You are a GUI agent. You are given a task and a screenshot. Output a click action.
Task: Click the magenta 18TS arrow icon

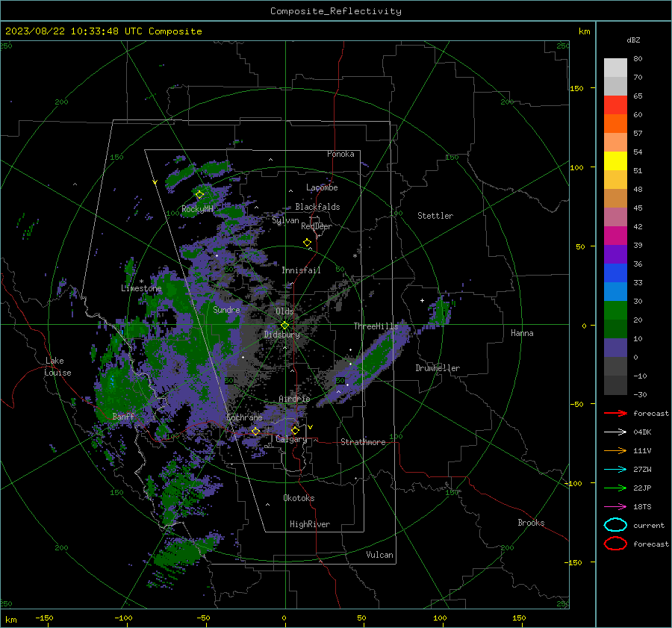click(615, 507)
